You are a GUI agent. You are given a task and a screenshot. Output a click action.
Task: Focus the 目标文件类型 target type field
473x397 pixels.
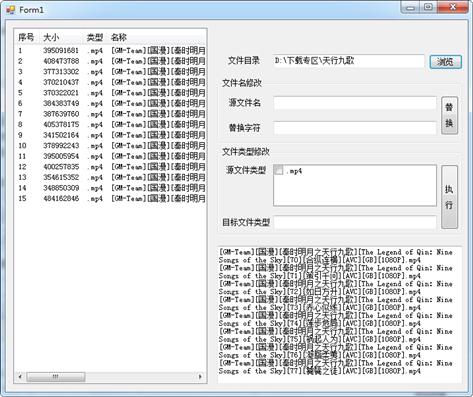tap(355, 222)
